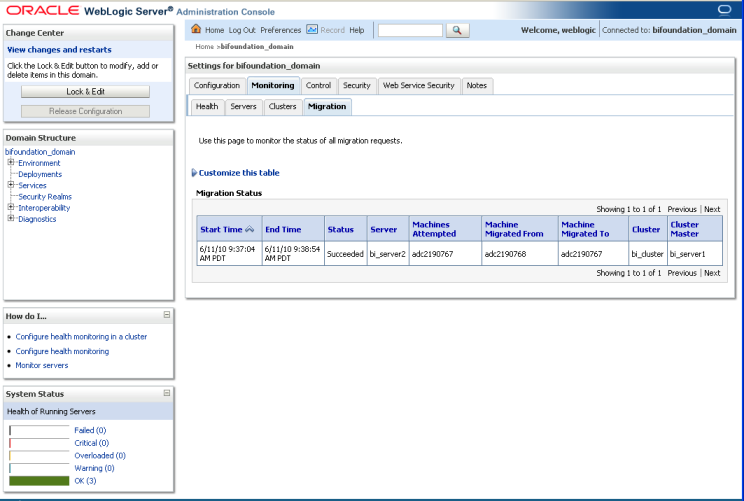Click the green OK health bar
744x501 pixels.
pos(39,481)
